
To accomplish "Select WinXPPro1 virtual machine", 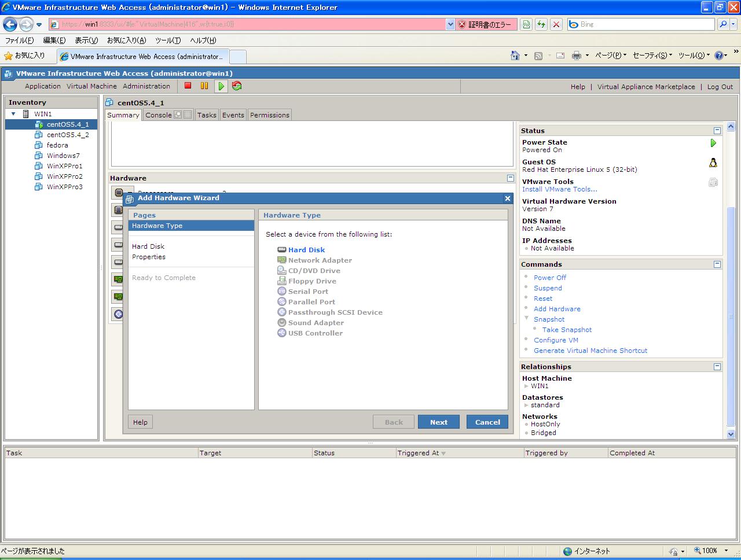I will pos(64,166).
